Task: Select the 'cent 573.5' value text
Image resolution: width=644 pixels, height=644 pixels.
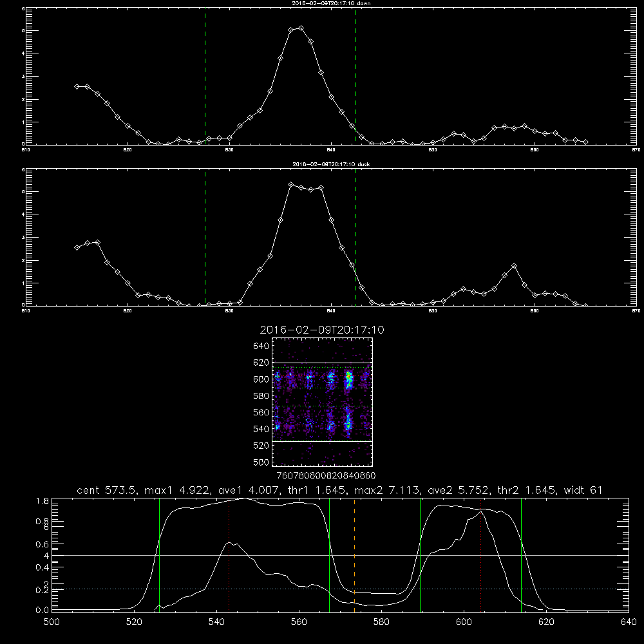Action: click(106, 490)
